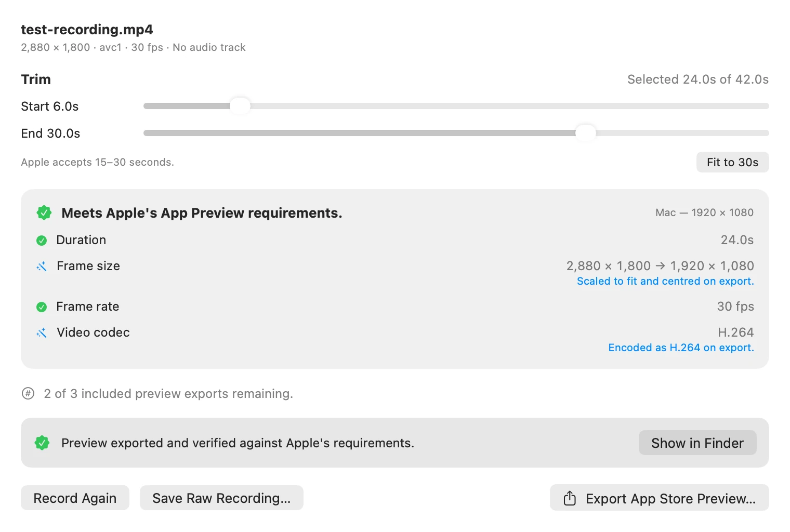Image resolution: width=790 pixels, height=532 pixels.
Task: Click the Mac — 1920 × 1080 target label
Action: [x=704, y=212]
